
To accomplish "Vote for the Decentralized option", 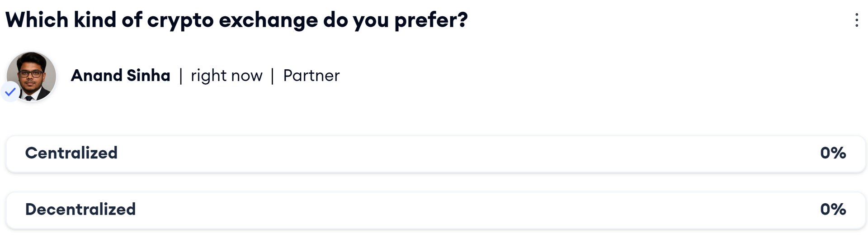I will coord(435,210).
